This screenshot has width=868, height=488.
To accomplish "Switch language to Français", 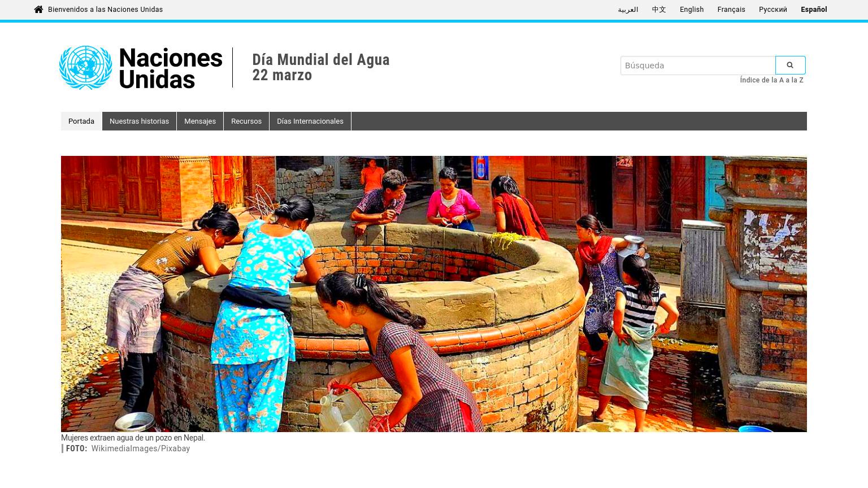I will [x=731, y=10].
